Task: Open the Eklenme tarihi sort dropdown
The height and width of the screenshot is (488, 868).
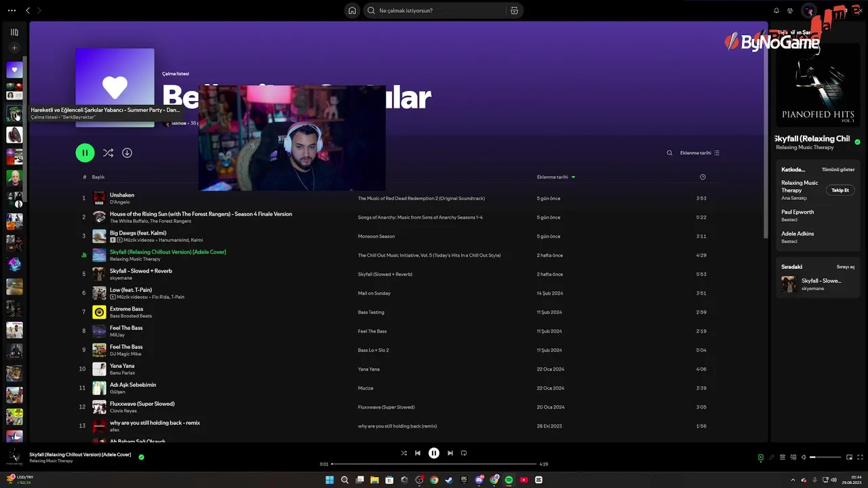Action: (700, 152)
